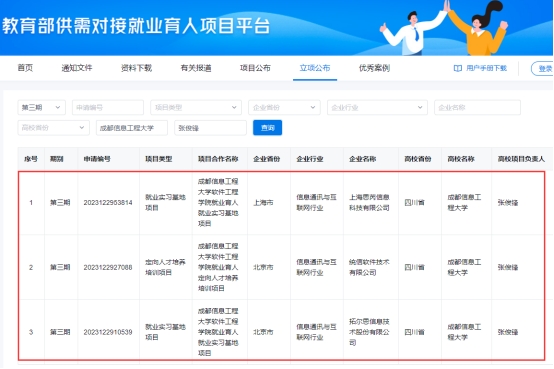Open the 资料下载 tab

(136, 68)
